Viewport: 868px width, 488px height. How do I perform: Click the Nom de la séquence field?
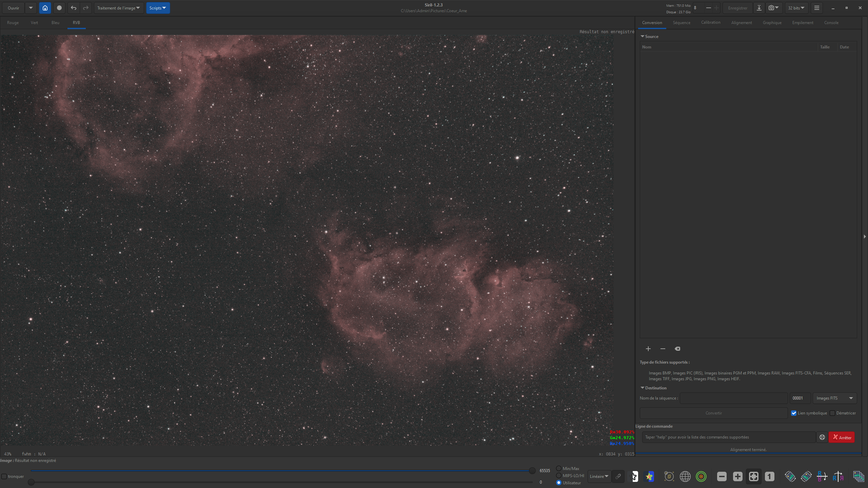pos(734,398)
